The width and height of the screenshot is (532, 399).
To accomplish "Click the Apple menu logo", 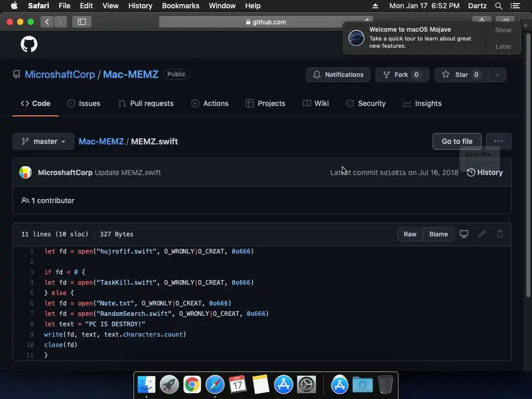I will (x=14, y=6).
